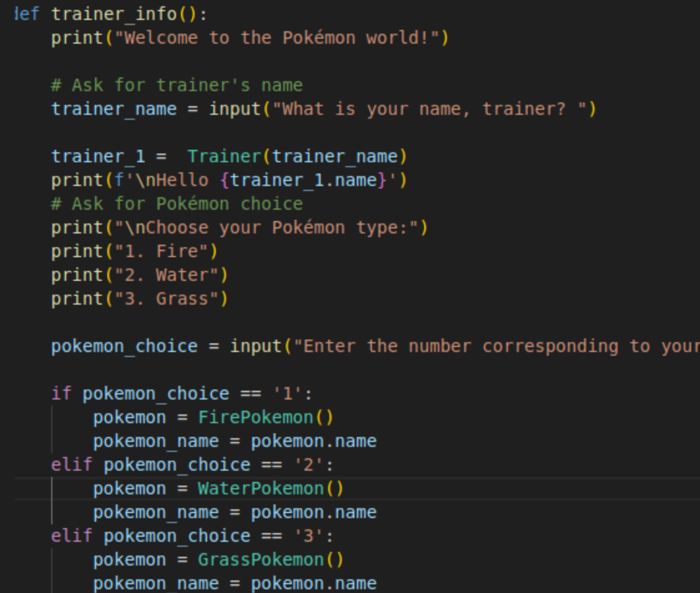Click the "# Ask for trainer's name" comment
The image size is (700, 593).
(177, 85)
